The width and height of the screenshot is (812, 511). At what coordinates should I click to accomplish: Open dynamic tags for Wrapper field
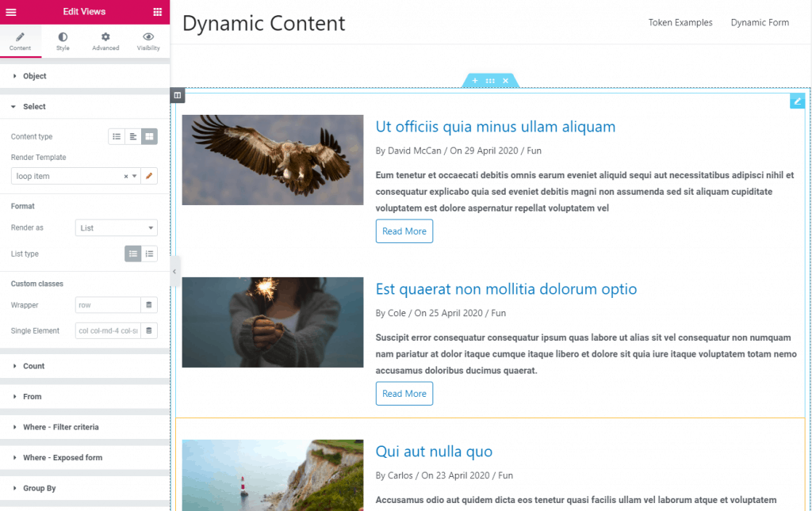(x=149, y=305)
